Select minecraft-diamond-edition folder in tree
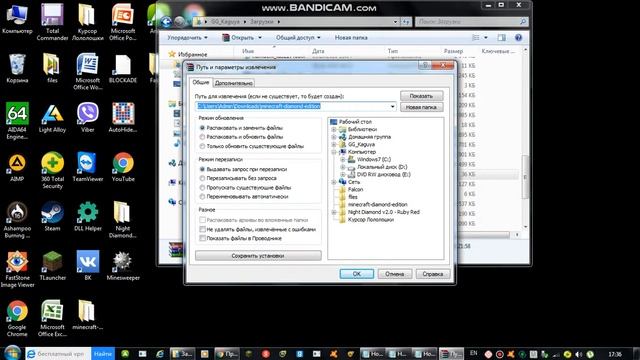 [377, 204]
